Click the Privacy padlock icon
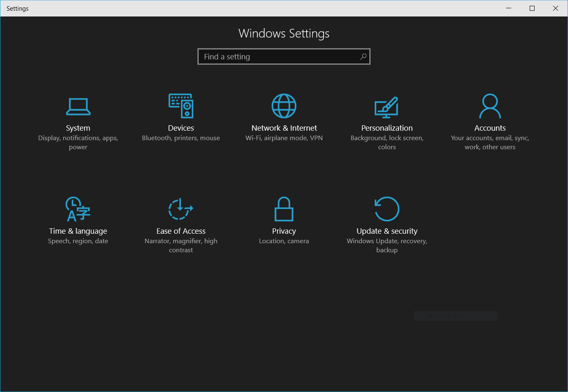 pos(284,209)
